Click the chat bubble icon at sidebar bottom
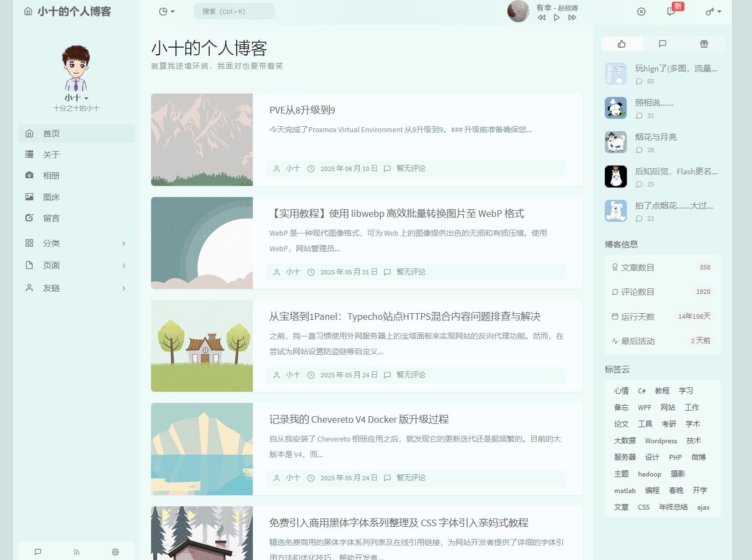Screen dimensions: 752x560 [x=38, y=551]
